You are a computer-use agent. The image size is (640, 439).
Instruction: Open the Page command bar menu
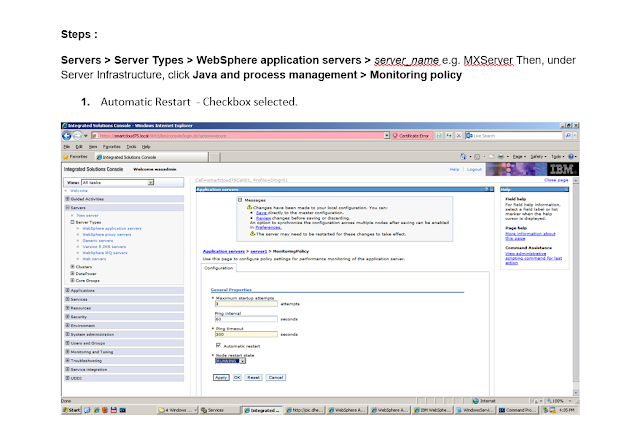tap(519, 157)
